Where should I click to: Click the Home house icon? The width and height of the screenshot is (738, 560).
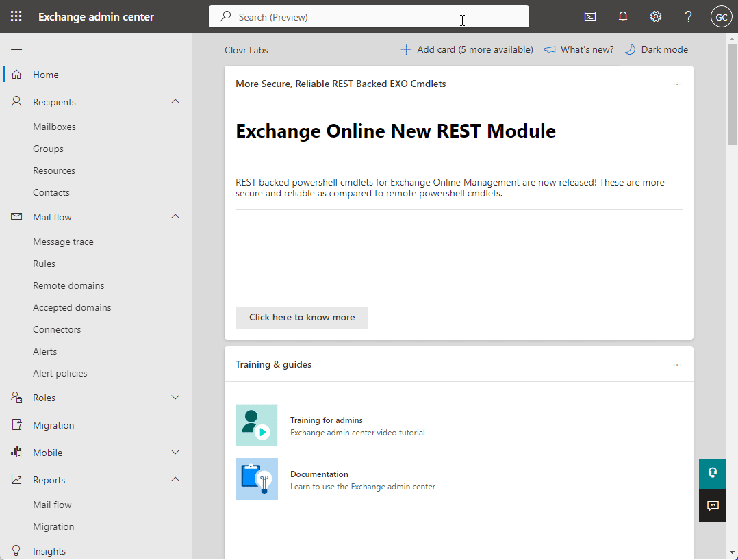click(16, 75)
